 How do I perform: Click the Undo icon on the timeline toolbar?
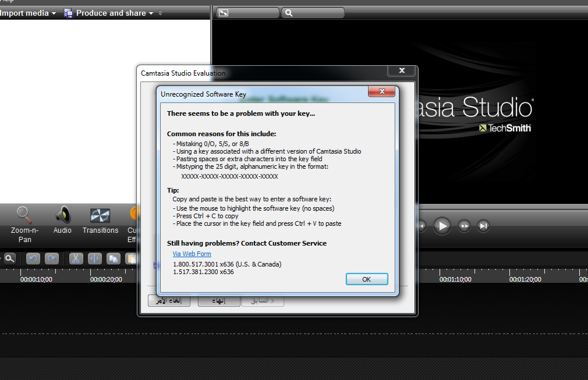pos(33,258)
